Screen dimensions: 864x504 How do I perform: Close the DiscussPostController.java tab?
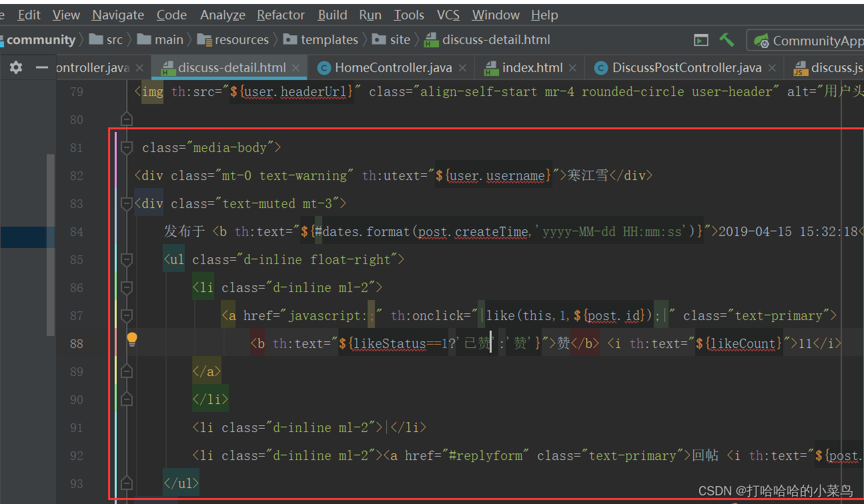(x=773, y=67)
